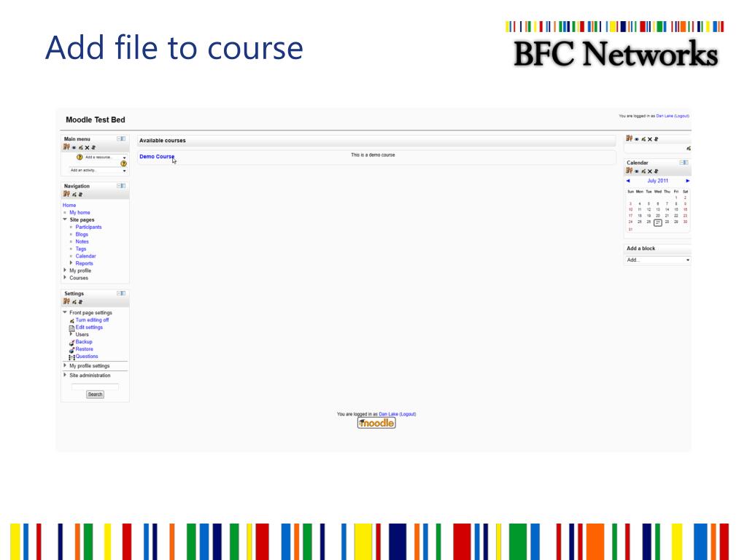Viewport: 747px width, 560px height.
Task: Configure Calendar block via edit icon
Action: [643, 171]
